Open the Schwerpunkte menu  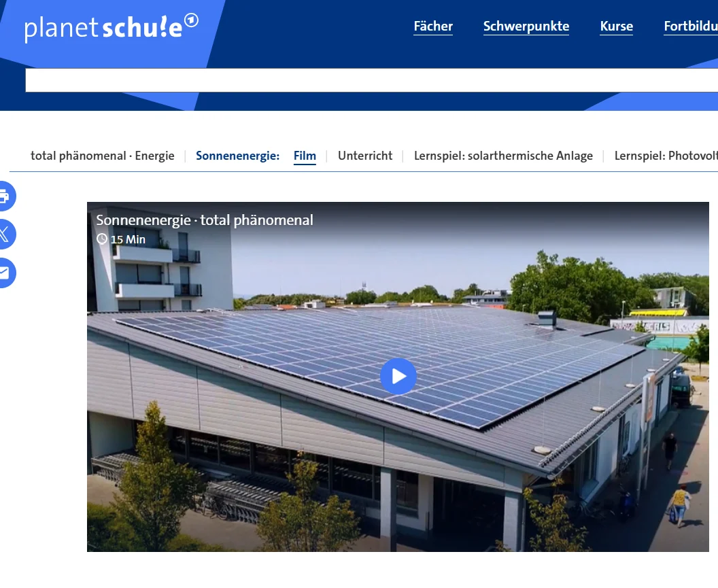click(x=526, y=27)
